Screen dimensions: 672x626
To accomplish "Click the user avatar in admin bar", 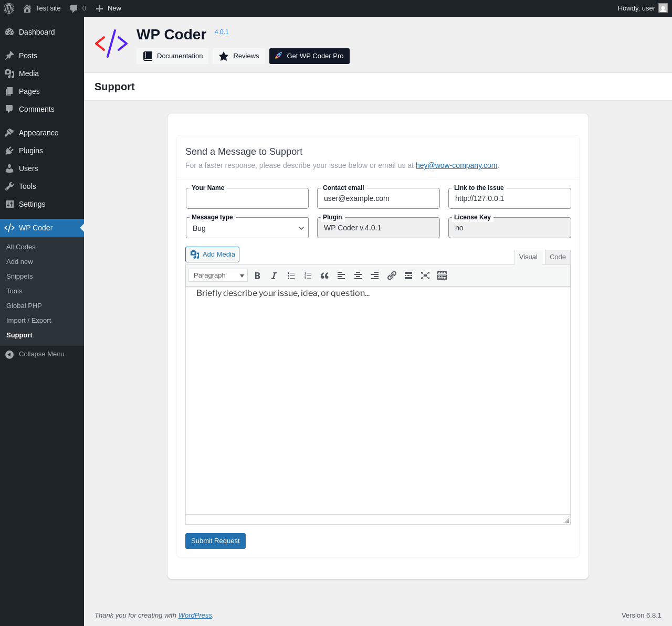I will click(663, 8).
